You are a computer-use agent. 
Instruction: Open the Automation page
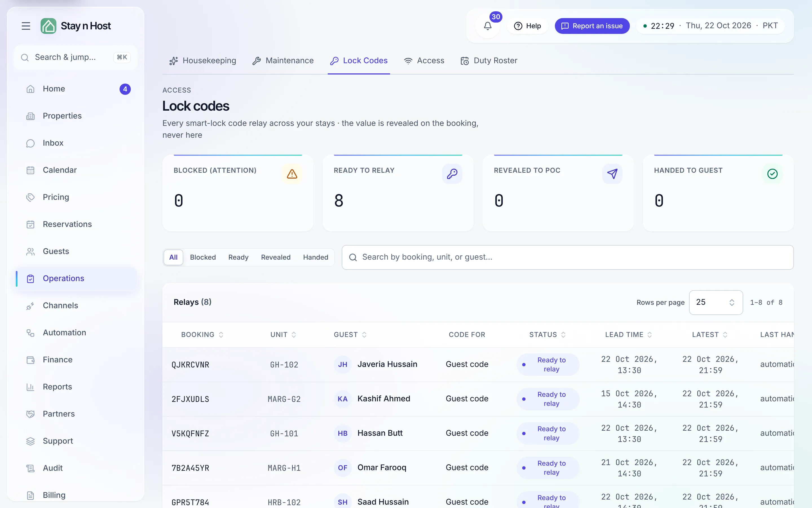pyautogui.click(x=76, y=333)
